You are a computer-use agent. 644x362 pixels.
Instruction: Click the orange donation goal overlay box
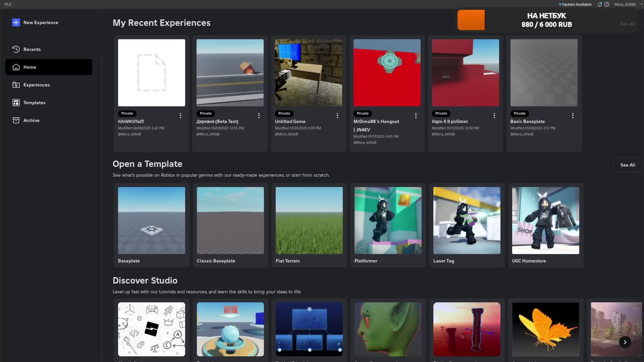pos(471,20)
